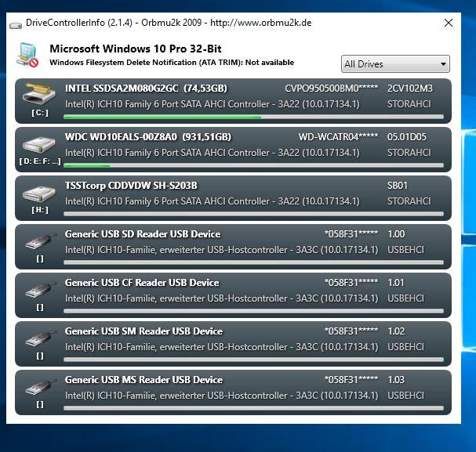Click the MS Reader revision 1.03
Screen dimensions: 476x452
pos(396,380)
